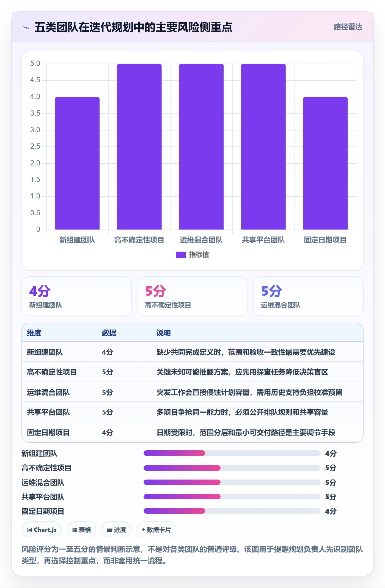Click the 数据 column header
The image size is (385, 588).
109,333
